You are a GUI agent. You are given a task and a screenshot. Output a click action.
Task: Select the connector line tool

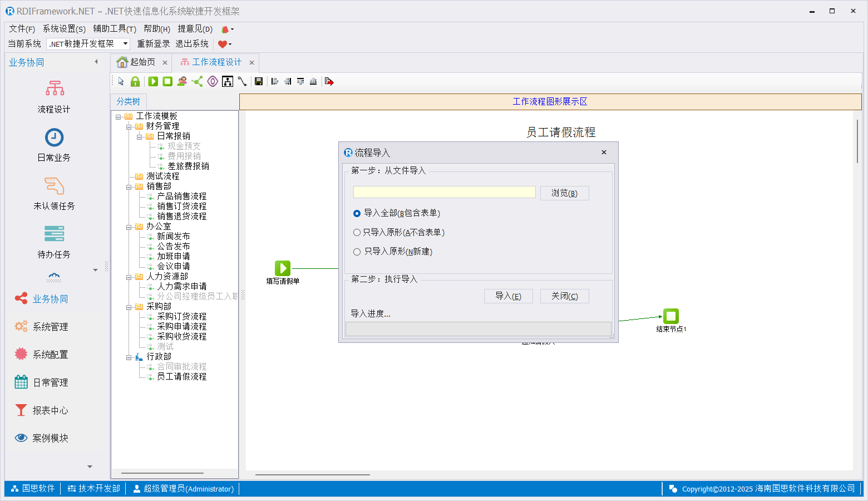(242, 82)
